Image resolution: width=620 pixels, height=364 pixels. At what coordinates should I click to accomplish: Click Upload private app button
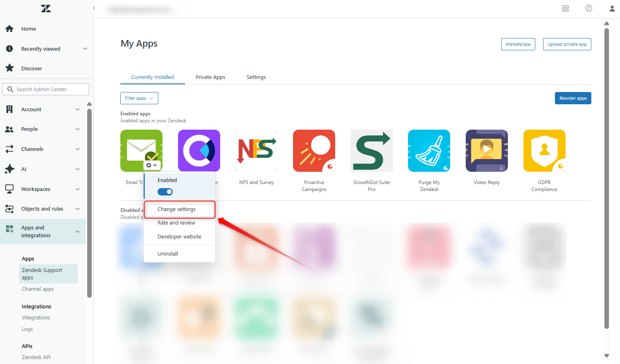pyautogui.click(x=567, y=44)
